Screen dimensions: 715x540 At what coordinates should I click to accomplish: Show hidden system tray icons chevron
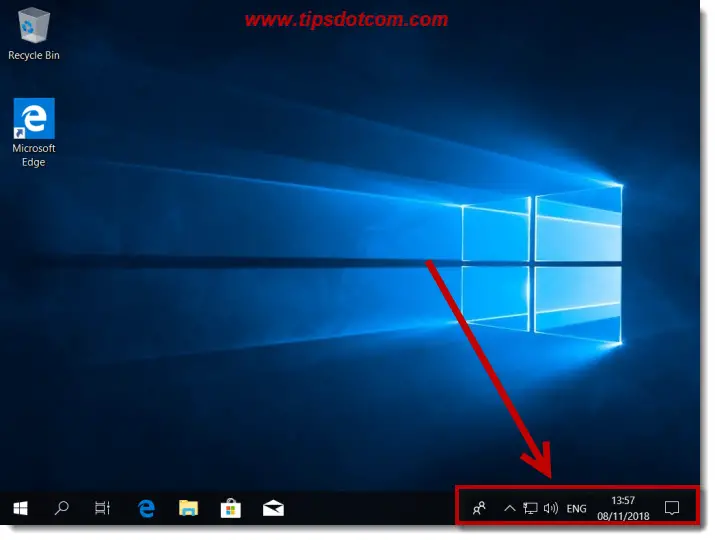[x=509, y=508]
